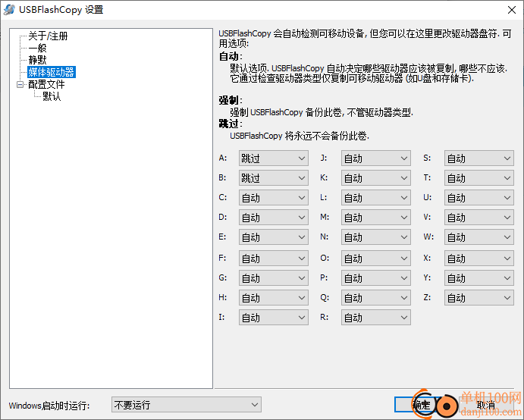Open drive L: mode dropdown
The width and height of the screenshot is (524, 420).
(x=376, y=197)
